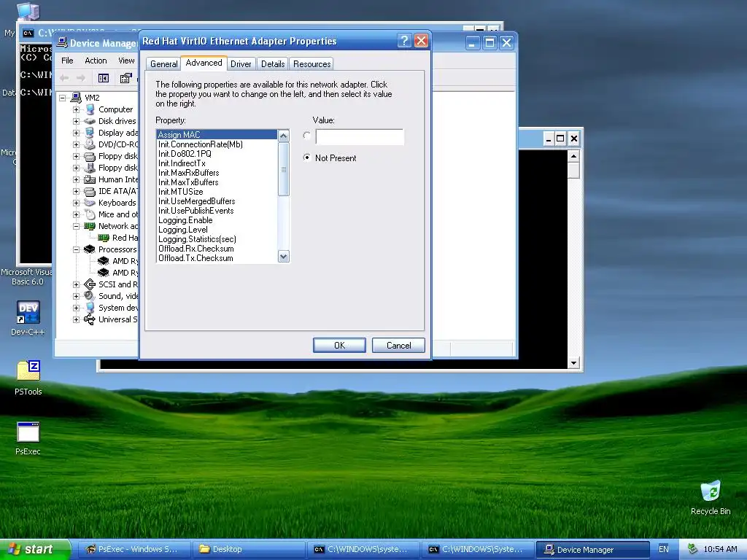
Task: Click the Properties toolbar icon in Device Manager
Action: [125, 78]
